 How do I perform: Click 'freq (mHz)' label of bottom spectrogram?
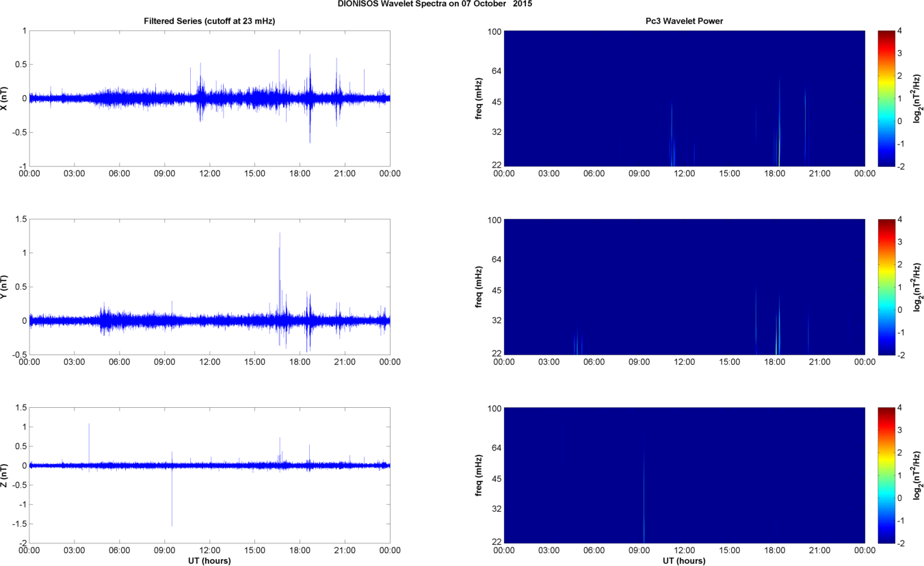(479, 475)
